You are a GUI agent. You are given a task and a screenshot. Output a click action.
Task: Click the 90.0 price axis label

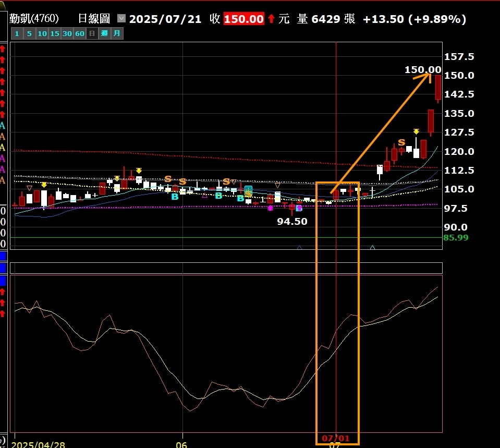[x=456, y=227]
